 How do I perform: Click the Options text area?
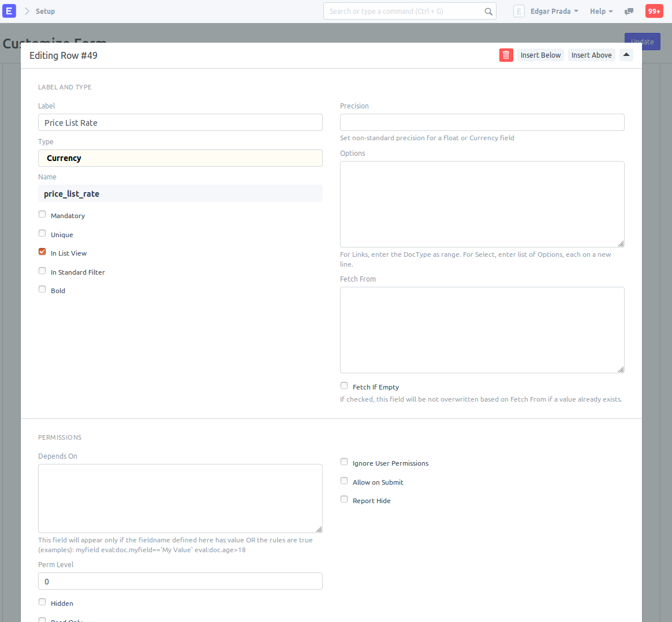pyautogui.click(x=482, y=204)
